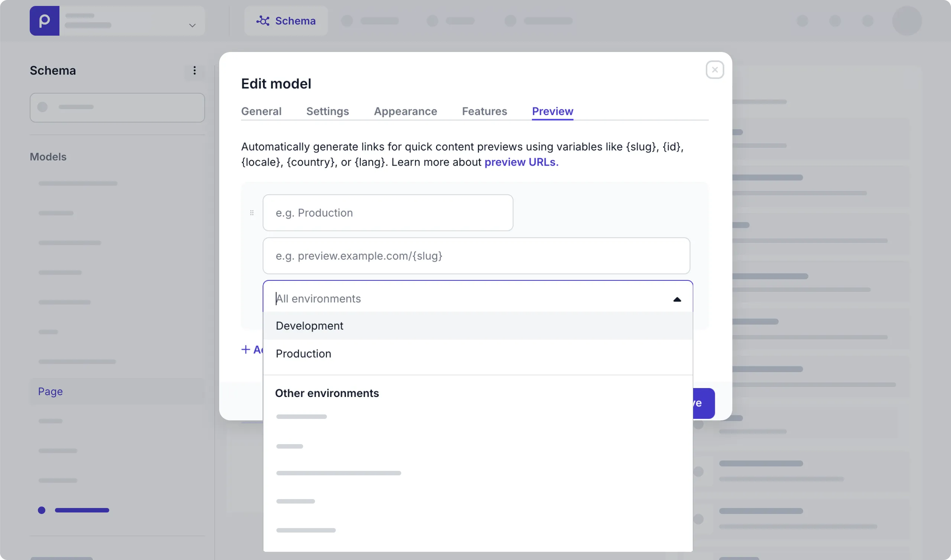The image size is (951, 560).
Task: Click the preview name field 'e.g. Production'
Action: (387, 213)
